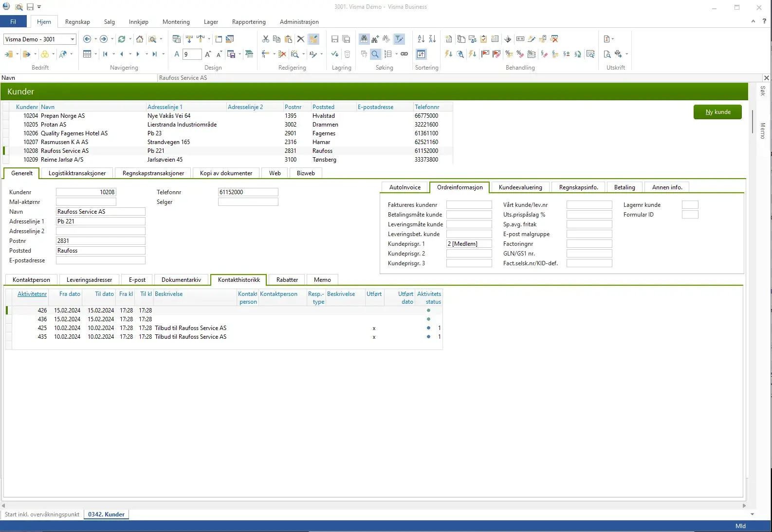Click the save floppy disk icon

coord(335,39)
